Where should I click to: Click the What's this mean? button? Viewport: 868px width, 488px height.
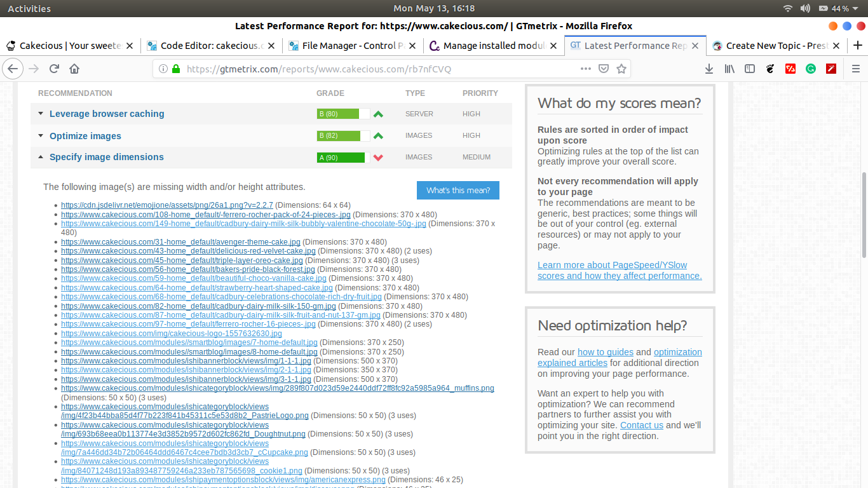pyautogui.click(x=458, y=191)
